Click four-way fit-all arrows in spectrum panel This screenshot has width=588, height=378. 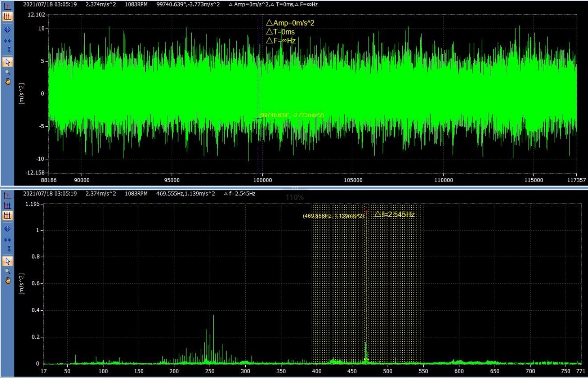click(x=7, y=229)
